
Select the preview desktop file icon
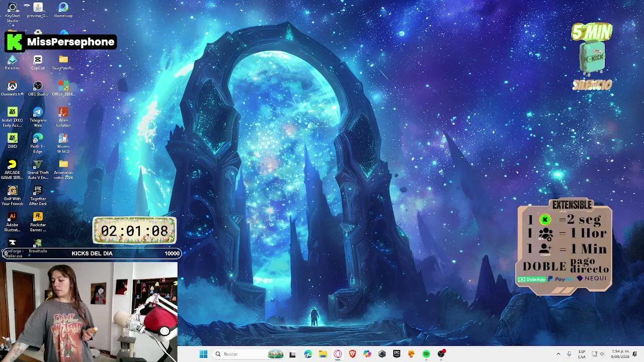(x=38, y=10)
